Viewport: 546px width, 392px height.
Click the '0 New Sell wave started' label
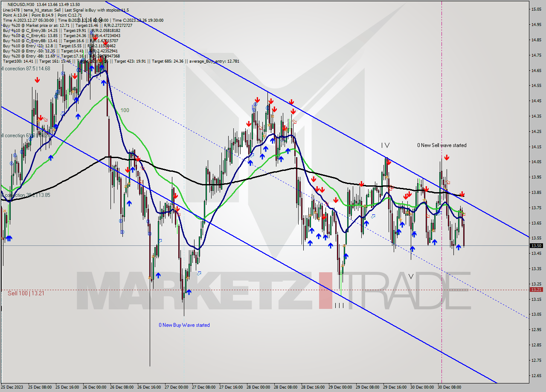pos(442,145)
